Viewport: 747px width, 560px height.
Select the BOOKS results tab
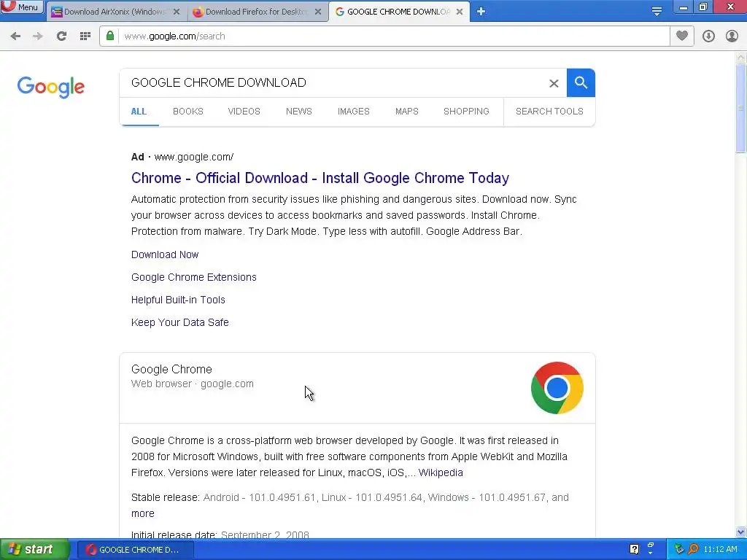point(187,112)
